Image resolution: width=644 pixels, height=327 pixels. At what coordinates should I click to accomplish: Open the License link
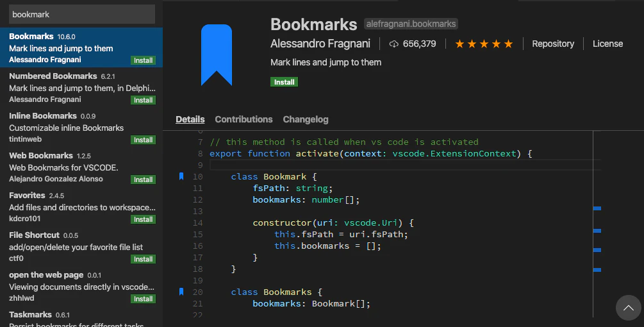point(607,44)
